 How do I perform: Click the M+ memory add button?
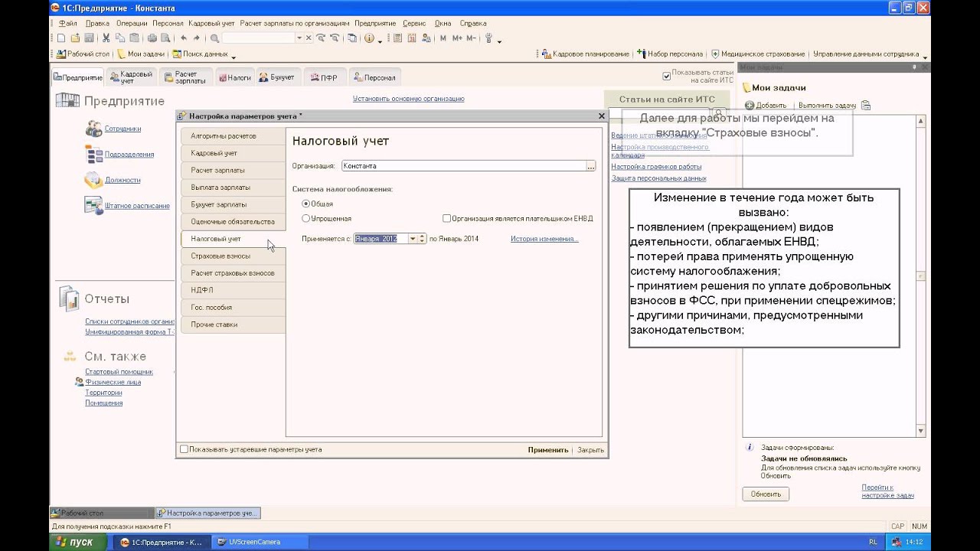(457, 38)
